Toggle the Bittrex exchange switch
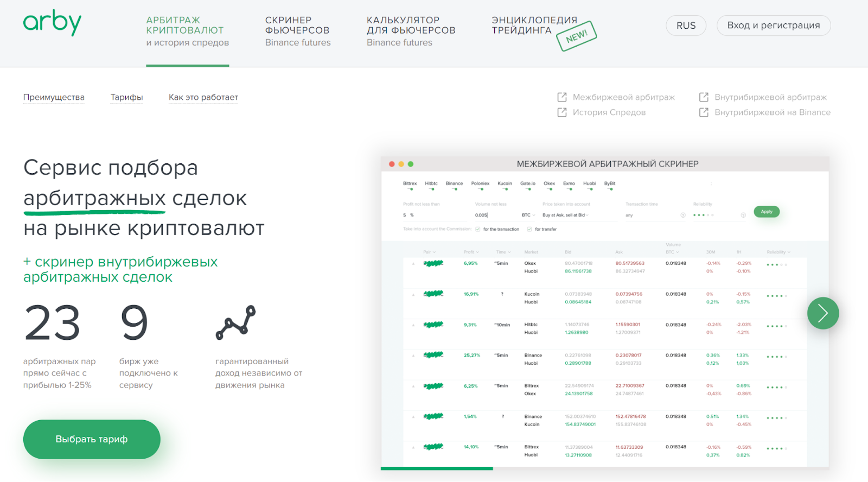Screen dimensions: 868x482 [x=411, y=189]
